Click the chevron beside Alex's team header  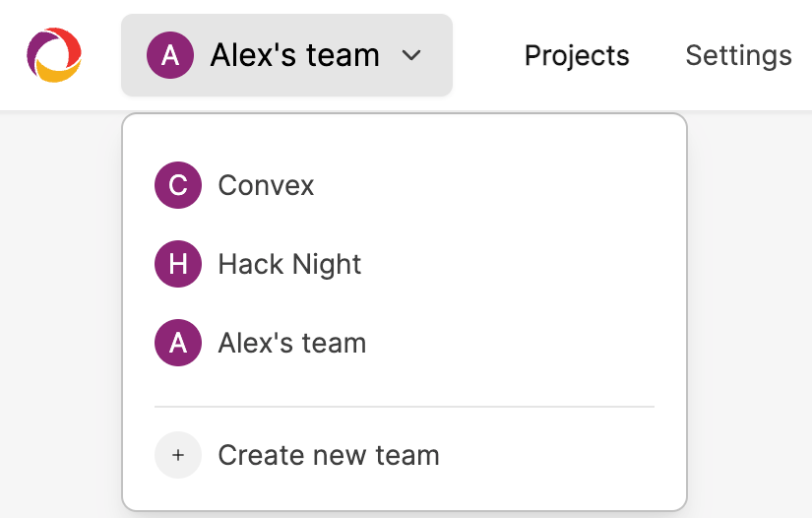pos(411,55)
